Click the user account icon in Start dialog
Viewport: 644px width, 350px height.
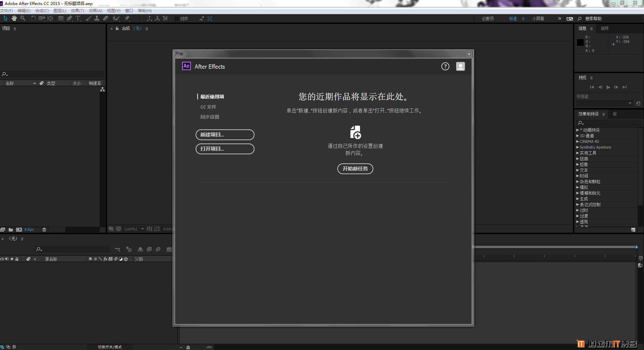(x=461, y=66)
